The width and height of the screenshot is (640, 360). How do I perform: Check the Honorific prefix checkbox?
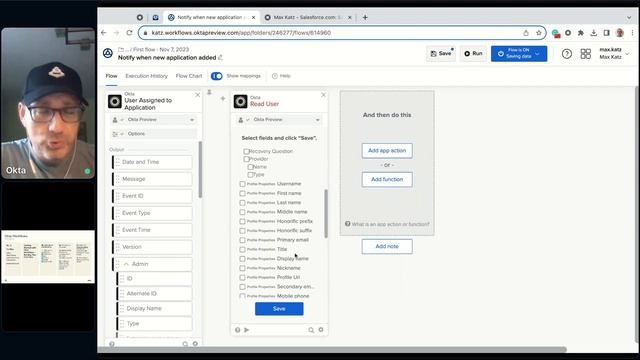point(242,222)
